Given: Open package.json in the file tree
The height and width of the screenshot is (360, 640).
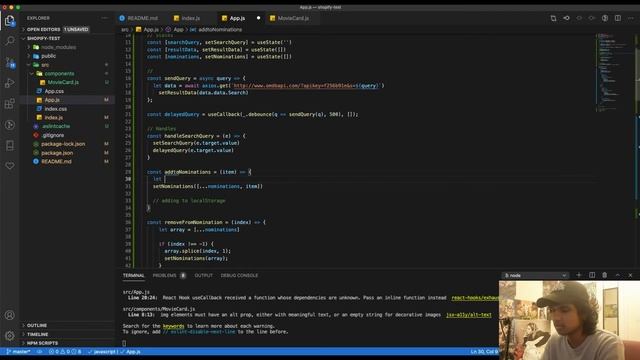Looking at the screenshot, I should click(x=57, y=153).
